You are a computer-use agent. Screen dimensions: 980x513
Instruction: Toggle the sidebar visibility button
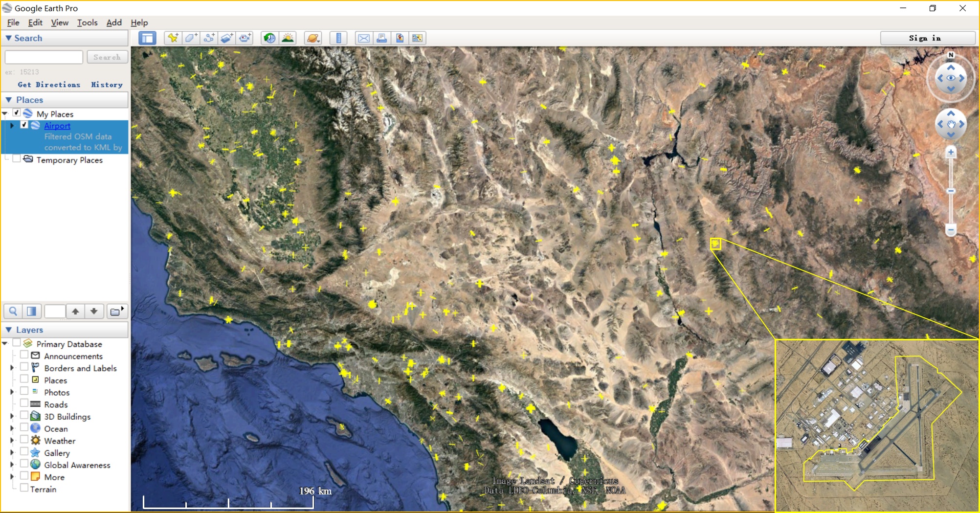[147, 38]
